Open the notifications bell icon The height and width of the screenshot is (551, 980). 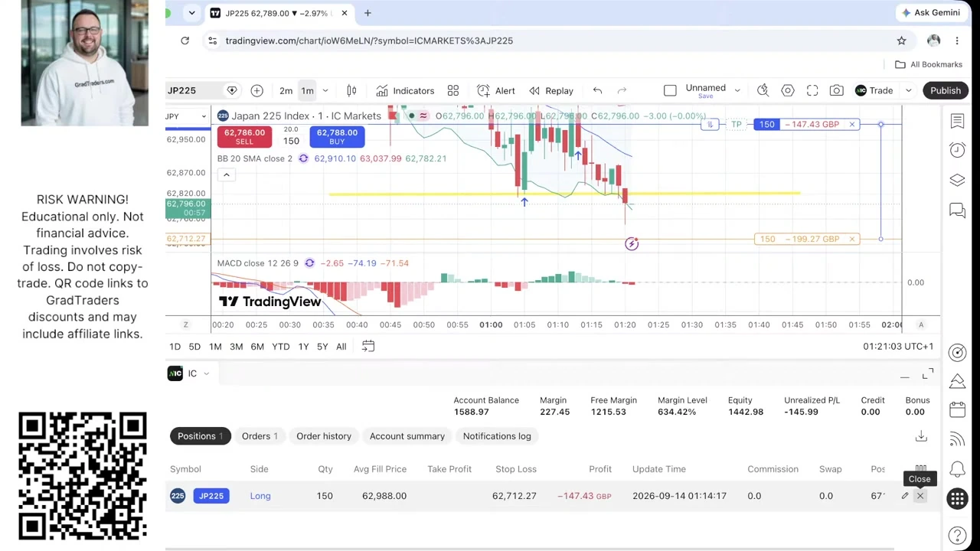tap(957, 468)
